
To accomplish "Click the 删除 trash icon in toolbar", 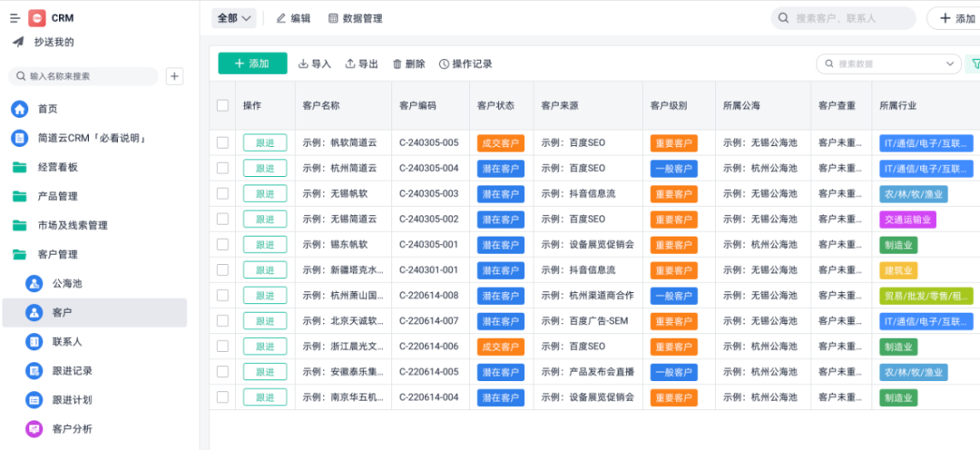I will (397, 64).
